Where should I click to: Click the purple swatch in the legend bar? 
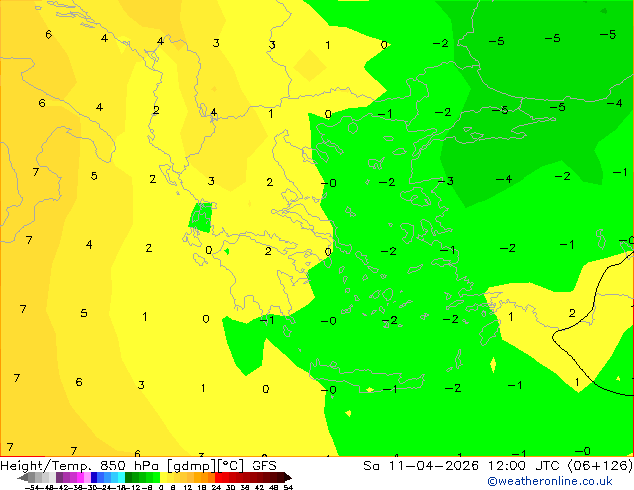(59, 477)
